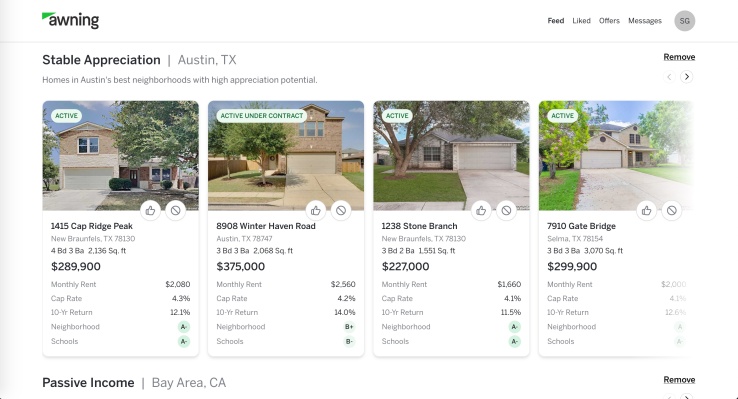Like the 7910 Gate Bridge listing
This screenshot has height=399, width=738.
click(647, 210)
